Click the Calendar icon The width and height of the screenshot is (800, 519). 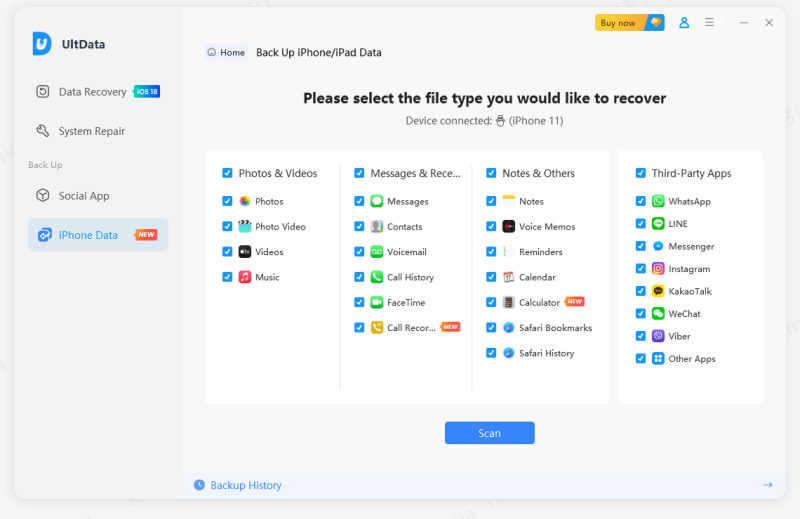[509, 277]
